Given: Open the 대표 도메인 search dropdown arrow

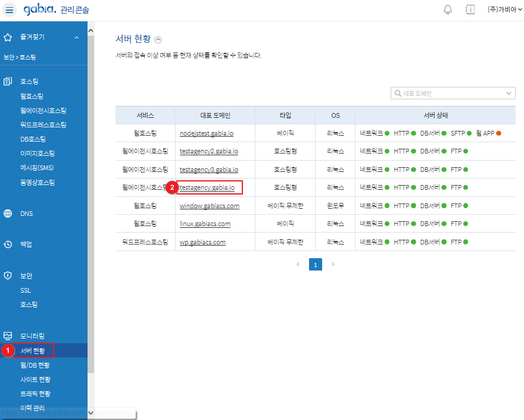Looking at the screenshot, I should click(x=509, y=93).
